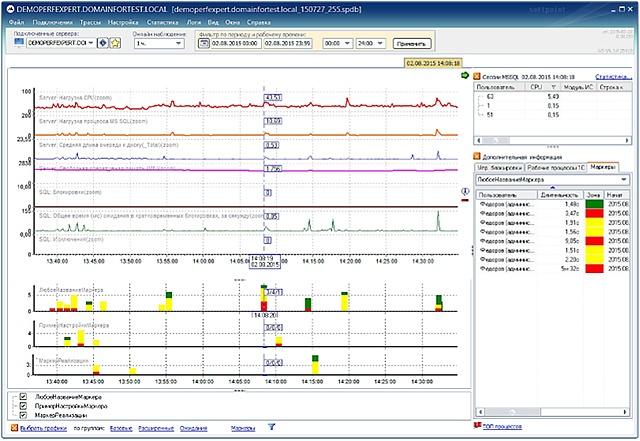
Task: Click the Дополнительная информация panel icon
Action: (x=476, y=156)
